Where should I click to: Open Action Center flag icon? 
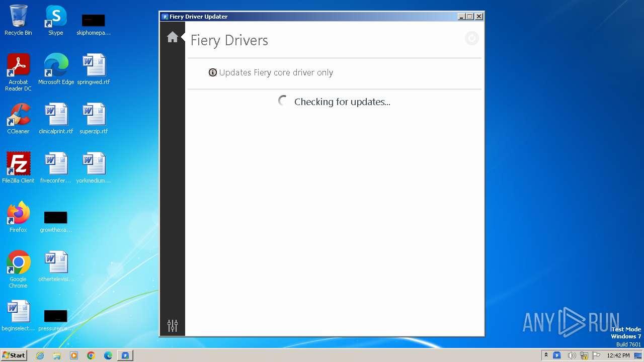[596, 355]
